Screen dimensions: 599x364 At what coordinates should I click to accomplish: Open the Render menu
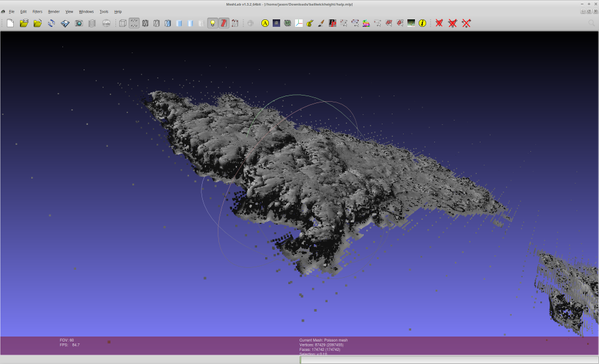point(54,12)
